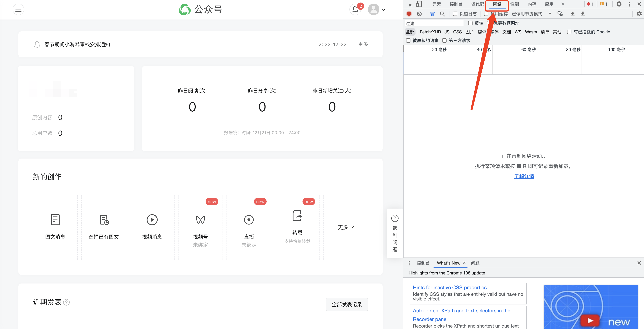644x329 pixels.
Task: Open the user avatar dropdown arrow
Action: (x=384, y=10)
